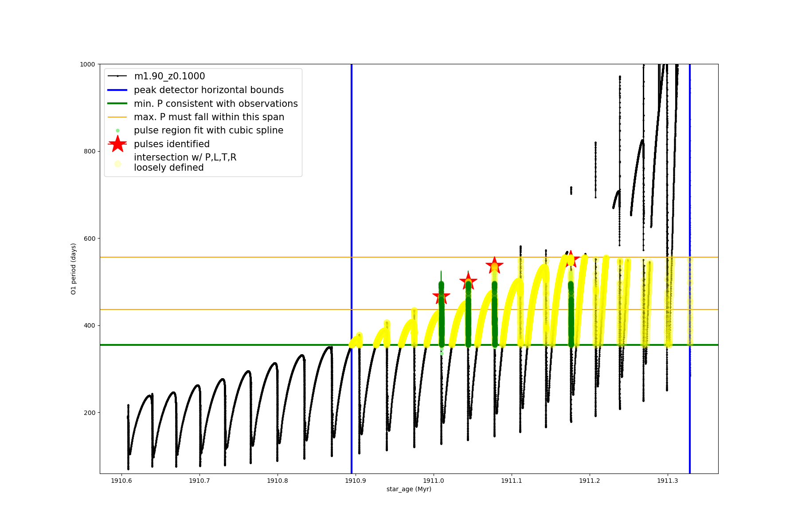Click the orange line sample in the legend
Screen dimensions: 798x532
[x=117, y=117]
